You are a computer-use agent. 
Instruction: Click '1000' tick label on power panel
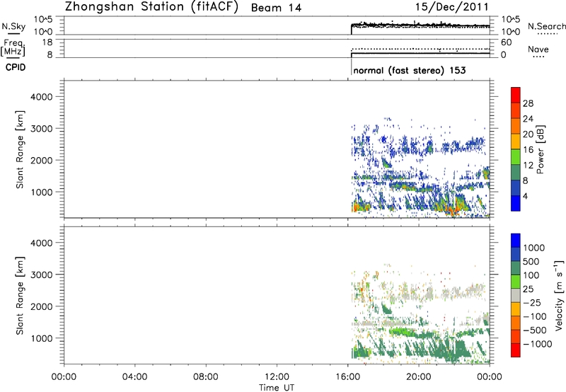pos(42,192)
